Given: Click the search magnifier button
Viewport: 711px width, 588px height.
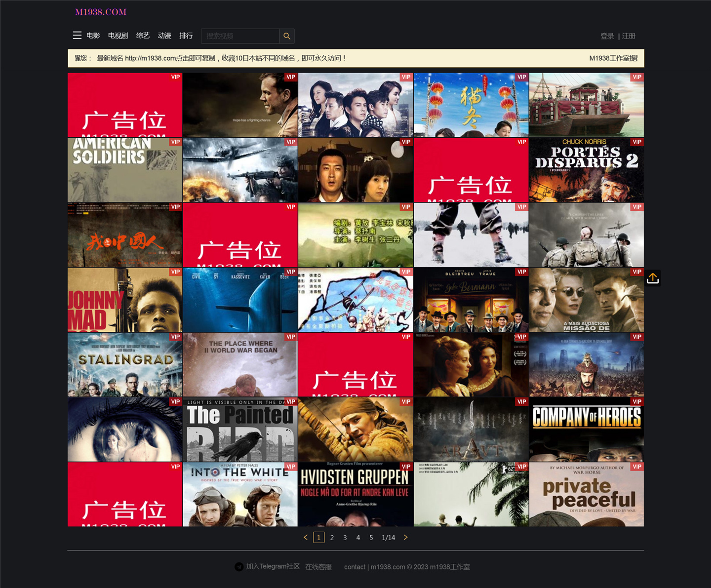Looking at the screenshot, I should click(x=287, y=36).
